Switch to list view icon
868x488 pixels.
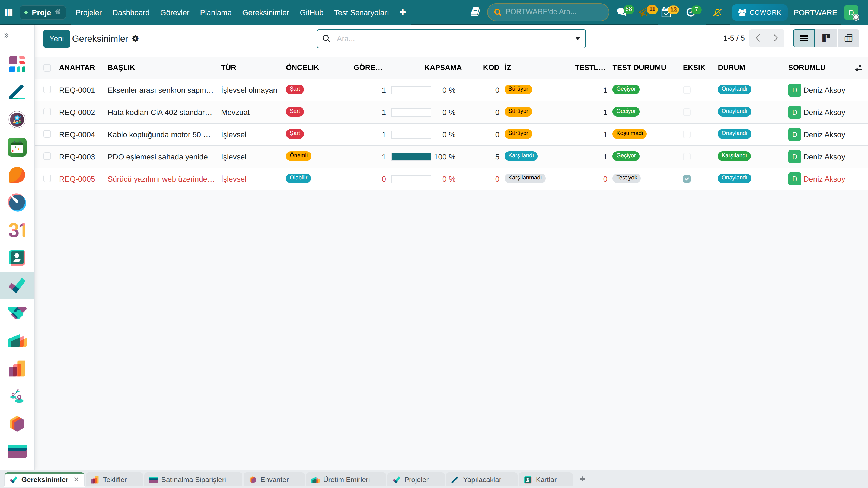pos(804,38)
